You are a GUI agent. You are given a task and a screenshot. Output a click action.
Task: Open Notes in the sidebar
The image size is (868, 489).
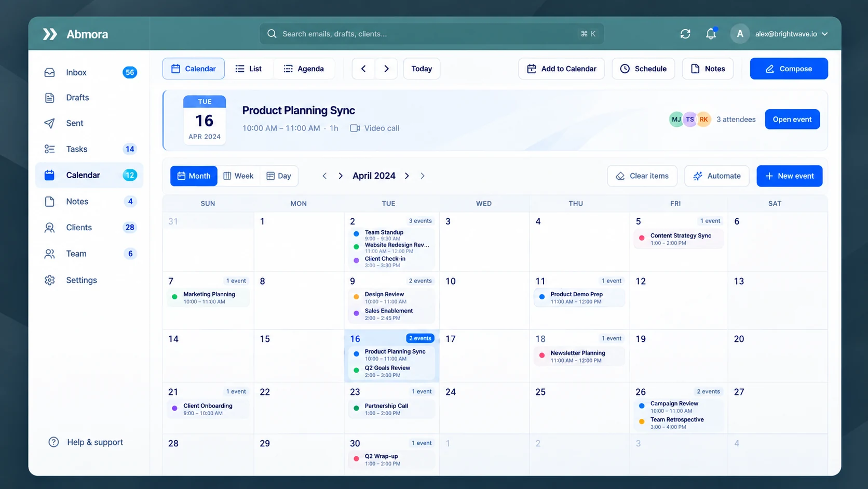coord(89,202)
